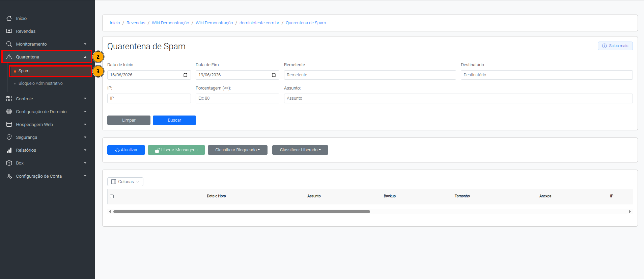Open the Monitoramento menu item
The width and height of the screenshot is (644, 279).
(47, 44)
